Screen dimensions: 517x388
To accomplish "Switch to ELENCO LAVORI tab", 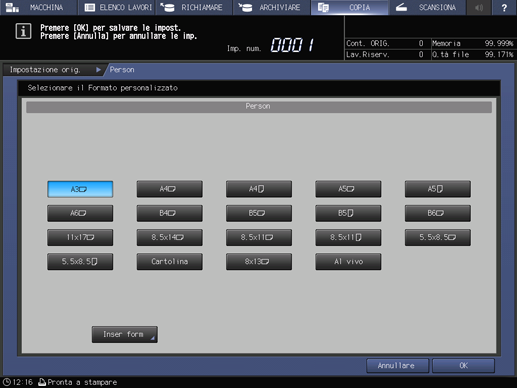I will (116, 7).
